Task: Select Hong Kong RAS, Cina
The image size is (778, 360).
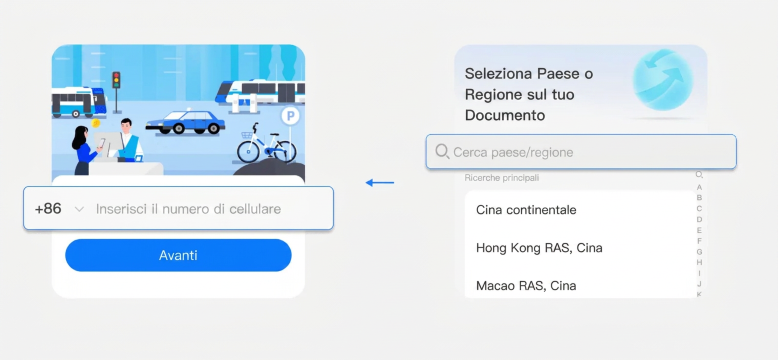Action: pyautogui.click(x=580, y=248)
